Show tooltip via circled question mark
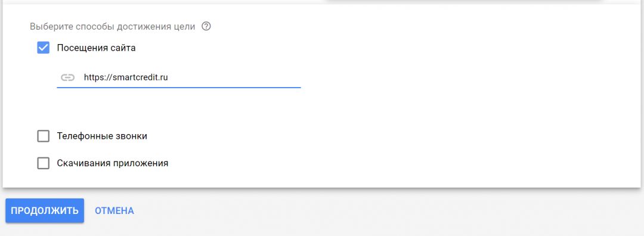The height and width of the screenshot is (236, 644). (206, 27)
